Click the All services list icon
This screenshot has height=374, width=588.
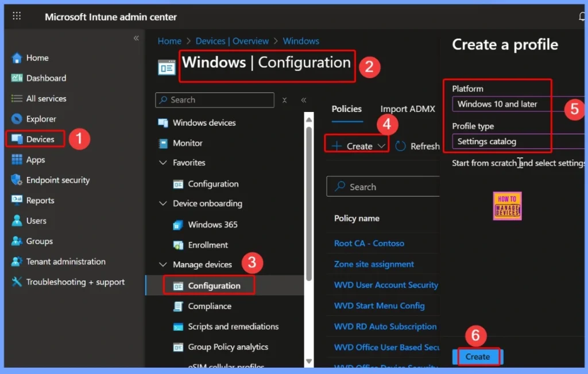pos(17,98)
